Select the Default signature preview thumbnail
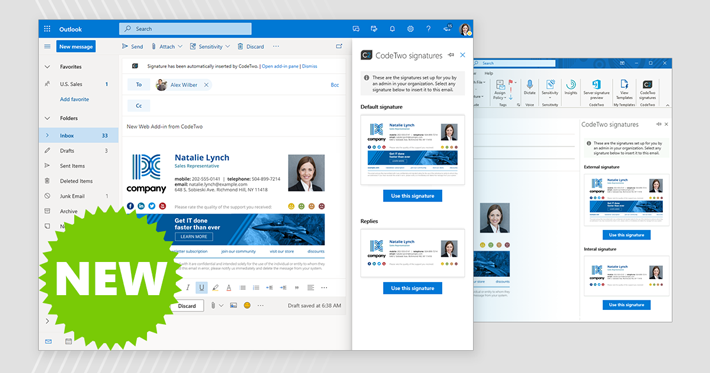 coord(413,150)
